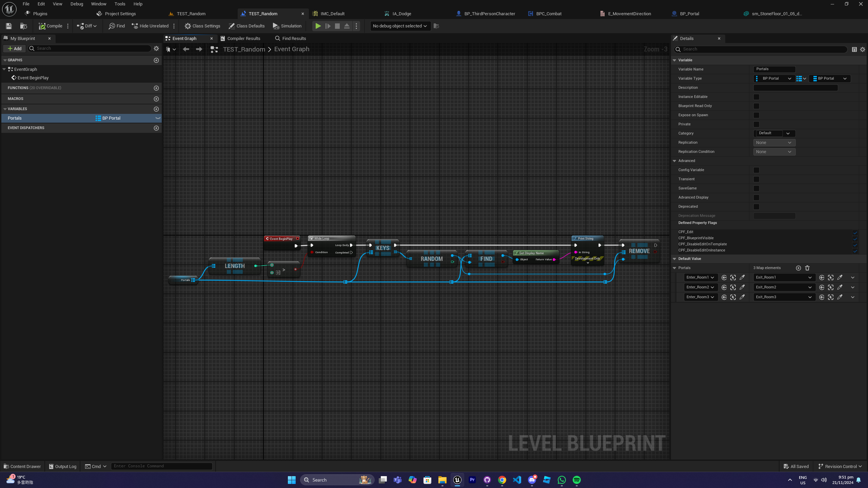
Task: Open the Replication dropdown
Action: pos(774,143)
